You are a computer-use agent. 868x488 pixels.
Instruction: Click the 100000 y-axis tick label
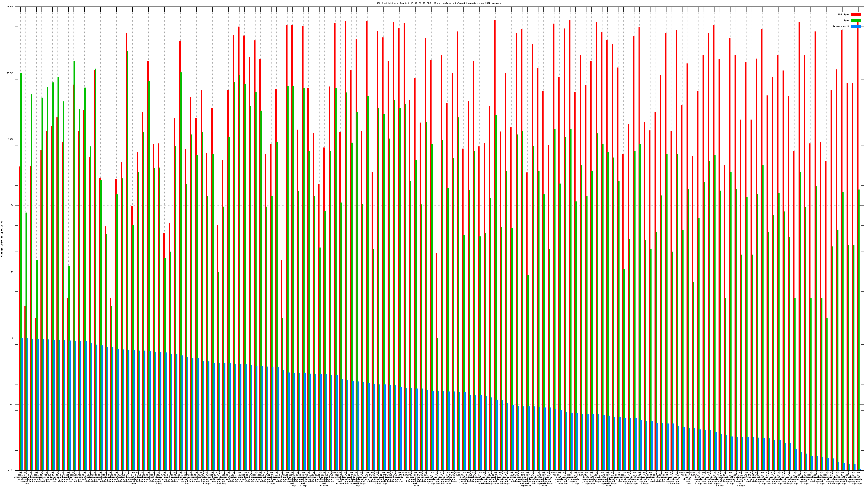tap(10, 7)
